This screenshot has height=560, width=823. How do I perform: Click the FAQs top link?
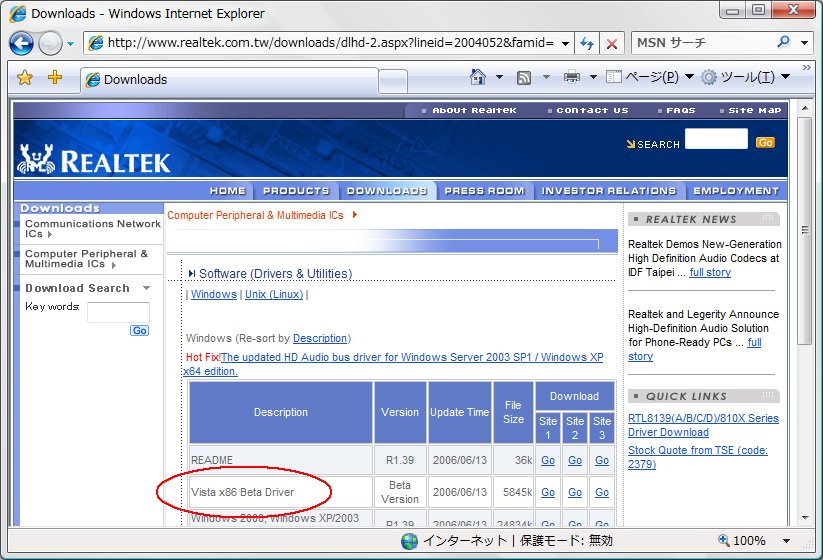point(680,110)
